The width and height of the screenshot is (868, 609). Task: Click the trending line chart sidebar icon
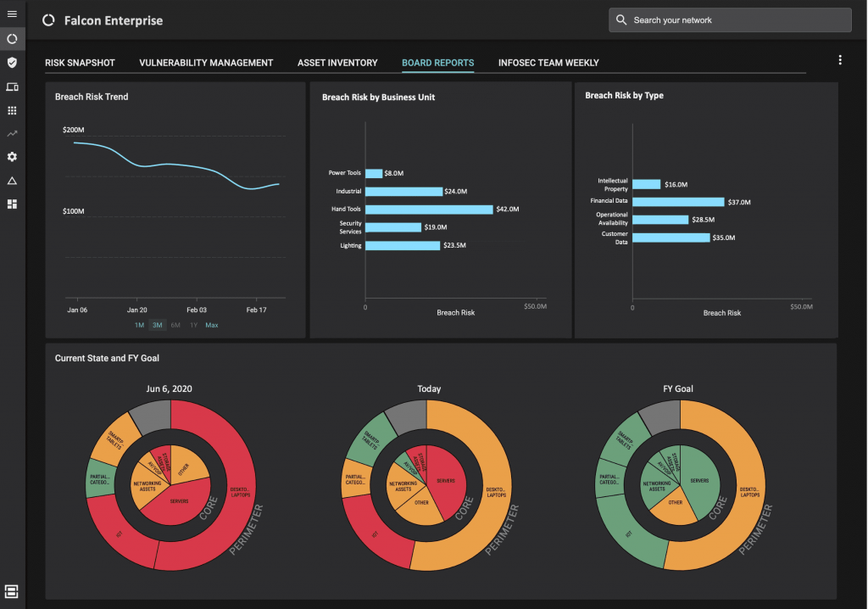coord(12,133)
